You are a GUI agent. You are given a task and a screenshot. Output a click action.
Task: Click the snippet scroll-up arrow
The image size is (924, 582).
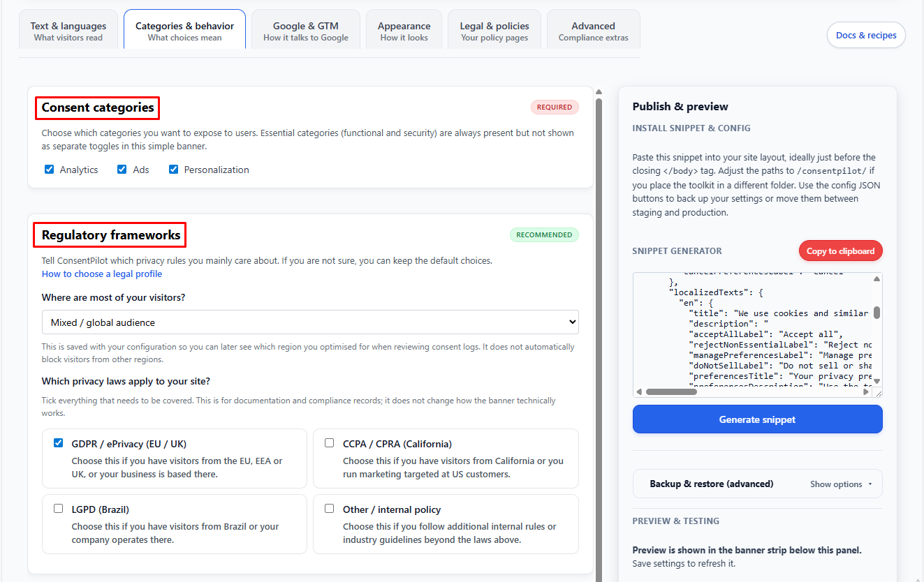click(877, 278)
